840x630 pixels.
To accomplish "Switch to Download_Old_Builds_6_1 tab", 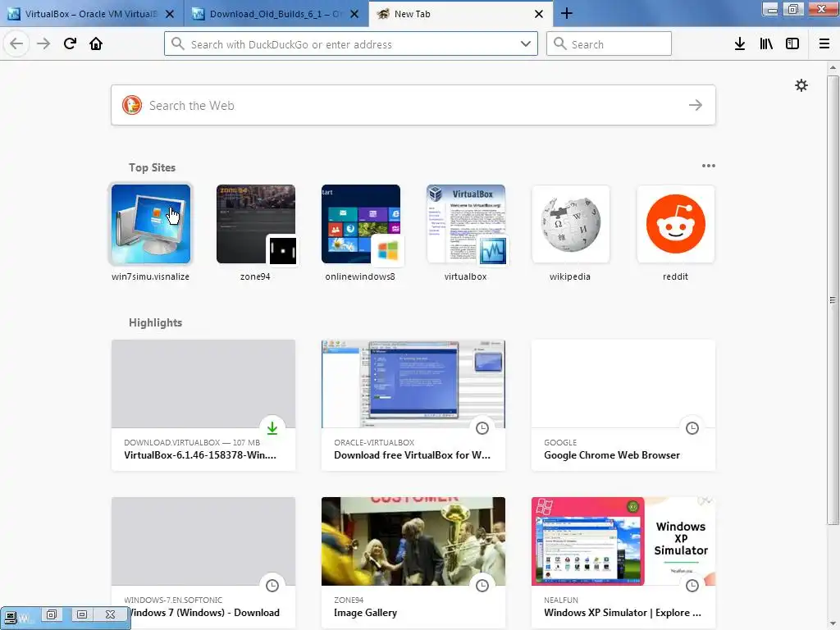I will (x=276, y=14).
